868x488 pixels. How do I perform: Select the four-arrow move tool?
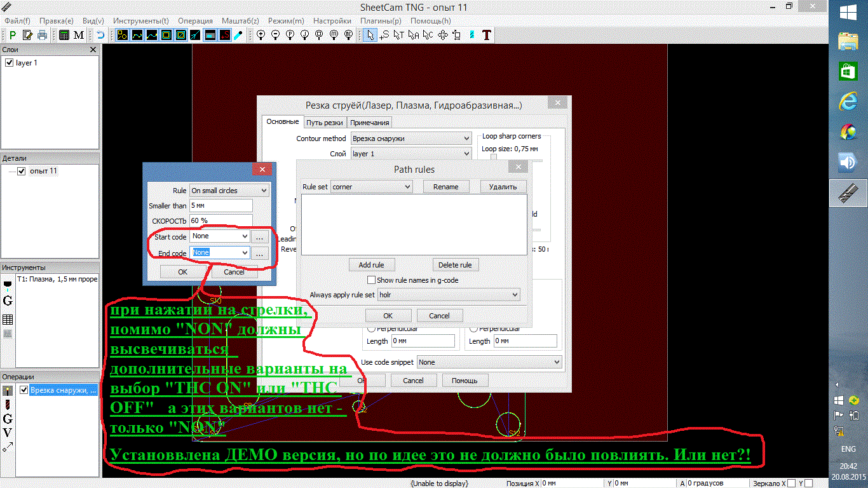tap(442, 35)
